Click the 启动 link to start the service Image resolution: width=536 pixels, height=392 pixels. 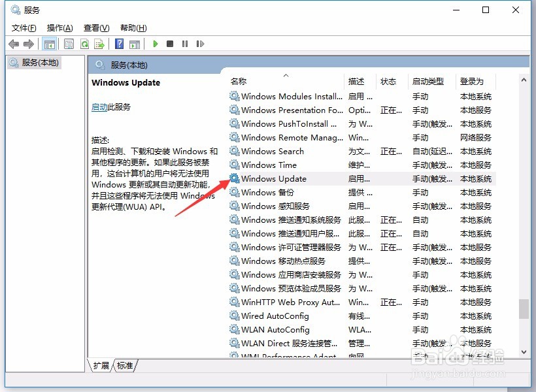99,107
